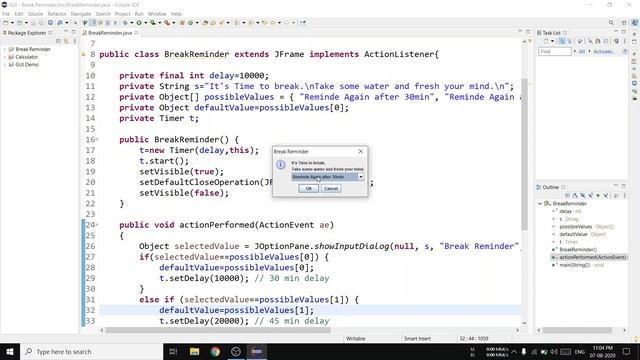Fold the actionPerformed method at line 24
Viewport: 640px width, 360px height.
(97, 225)
